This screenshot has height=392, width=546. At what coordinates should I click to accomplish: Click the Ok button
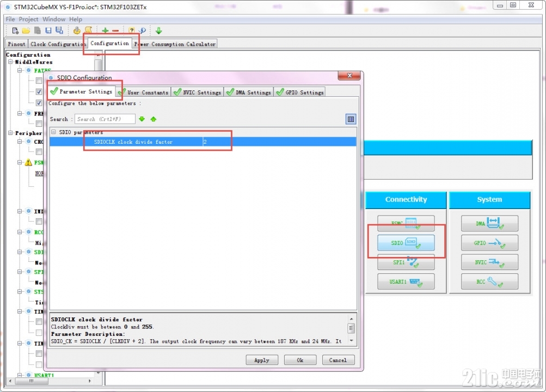click(300, 360)
